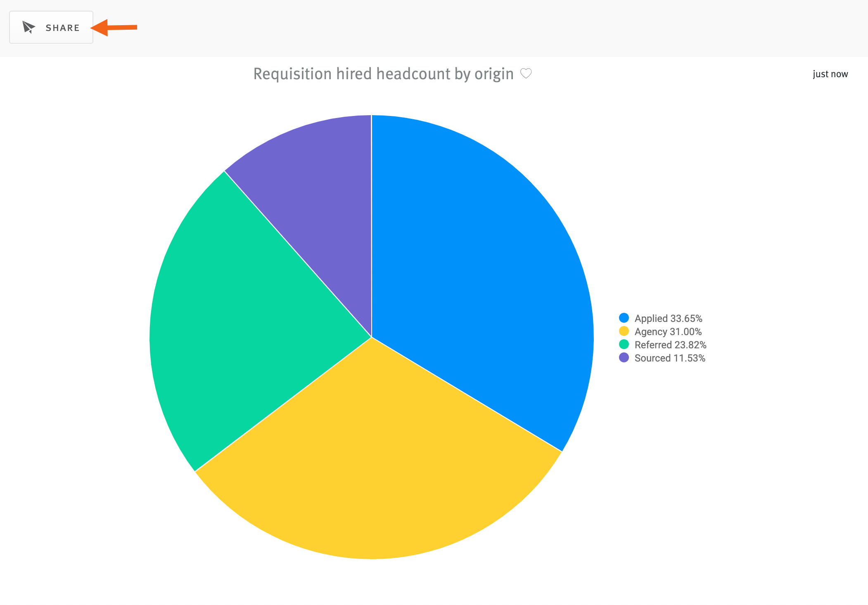
Task: Click the pie center where slices meet
Action: point(372,337)
